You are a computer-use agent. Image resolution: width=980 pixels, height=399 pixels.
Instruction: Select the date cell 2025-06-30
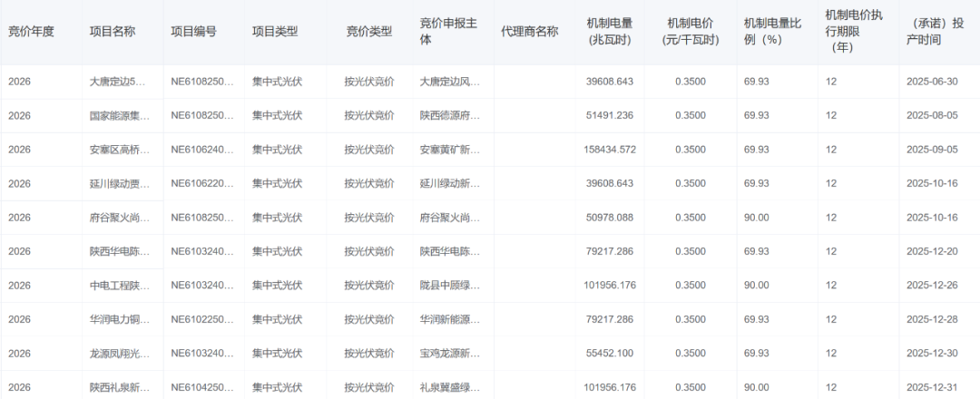click(x=932, y=82)
